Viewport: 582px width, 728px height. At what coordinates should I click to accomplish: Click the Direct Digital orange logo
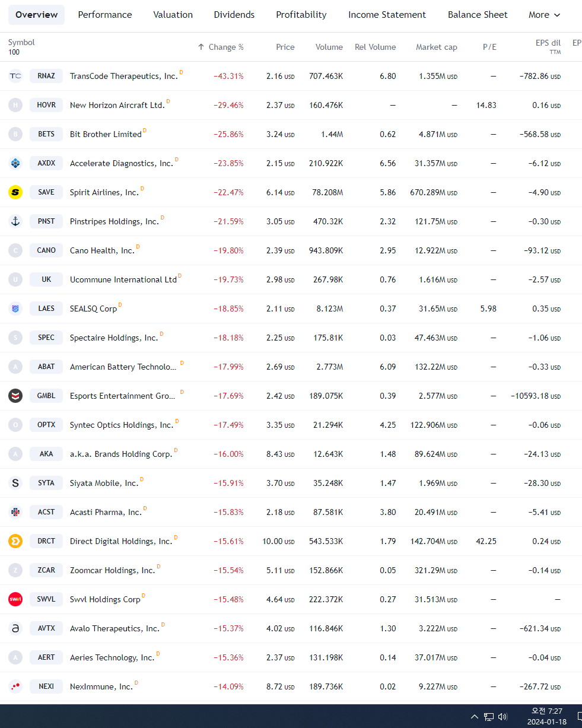pos(15,541)
